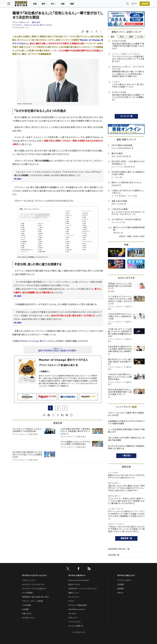Screen dimensions: 157x644
Task: Open the DIAMOND SPECIAL一覧 link
Action: click(x=119, y=549)
